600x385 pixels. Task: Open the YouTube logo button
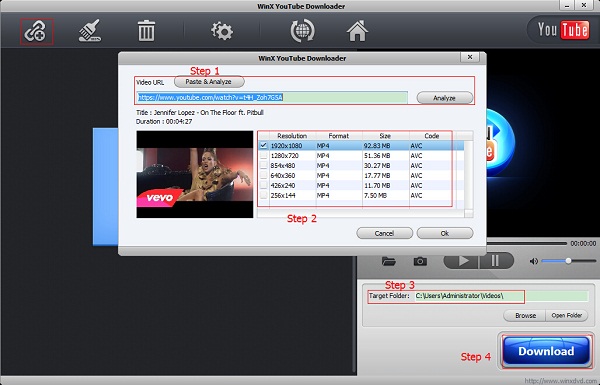(562, 30)
